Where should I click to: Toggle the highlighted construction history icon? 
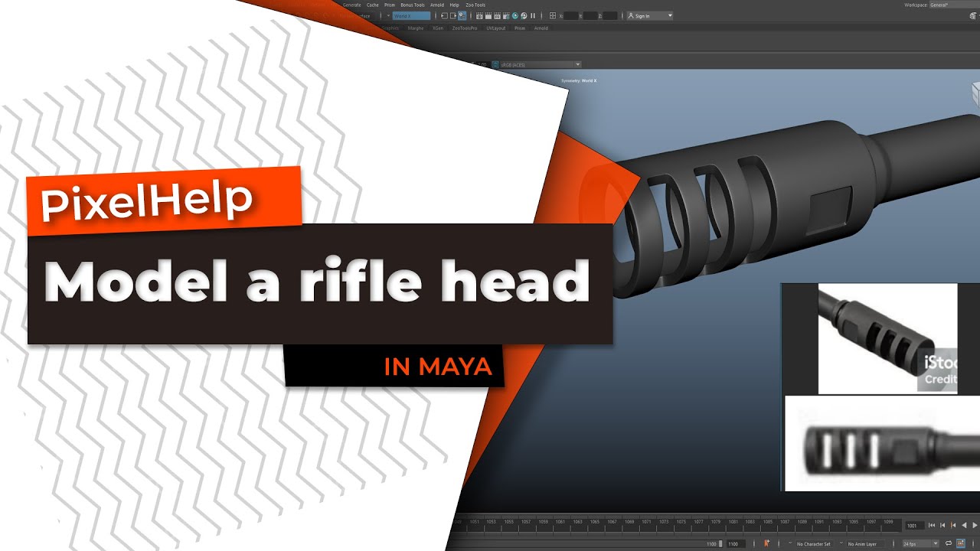[x=462, y=16]
